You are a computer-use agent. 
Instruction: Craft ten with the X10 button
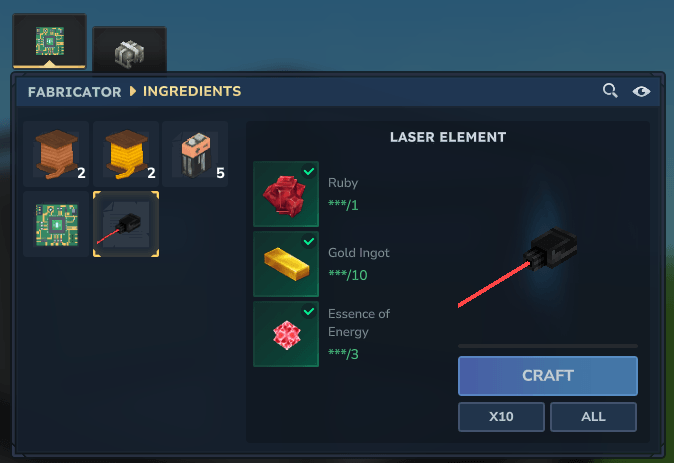coord(501,417)
